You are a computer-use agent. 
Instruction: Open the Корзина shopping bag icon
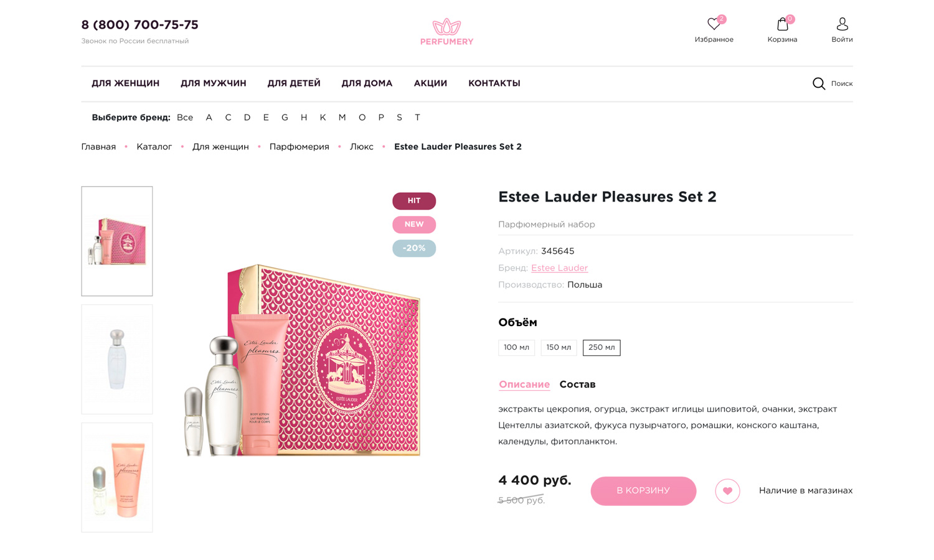(783, 24)
